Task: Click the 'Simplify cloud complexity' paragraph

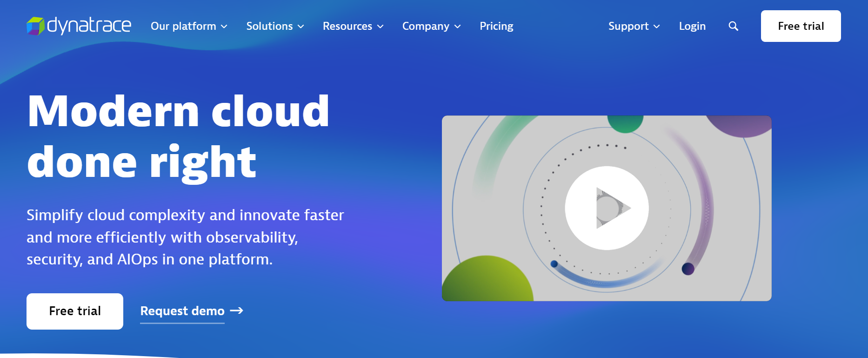Action: pyautogui.click(x=185, y=237)
